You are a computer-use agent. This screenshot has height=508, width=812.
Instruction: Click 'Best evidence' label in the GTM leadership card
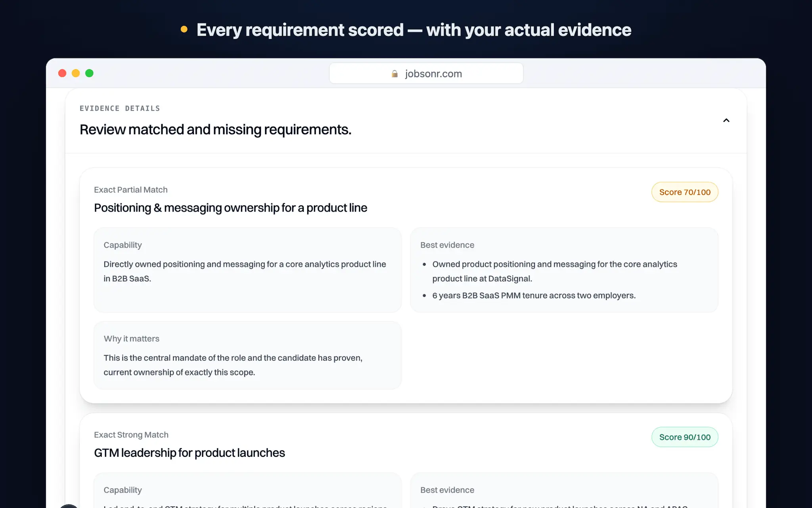click(x=447, y=490)
